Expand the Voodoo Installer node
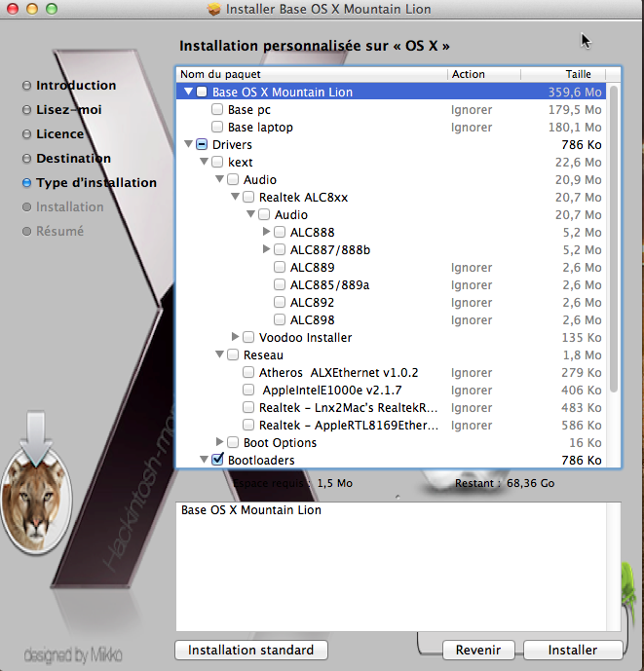 235,337
